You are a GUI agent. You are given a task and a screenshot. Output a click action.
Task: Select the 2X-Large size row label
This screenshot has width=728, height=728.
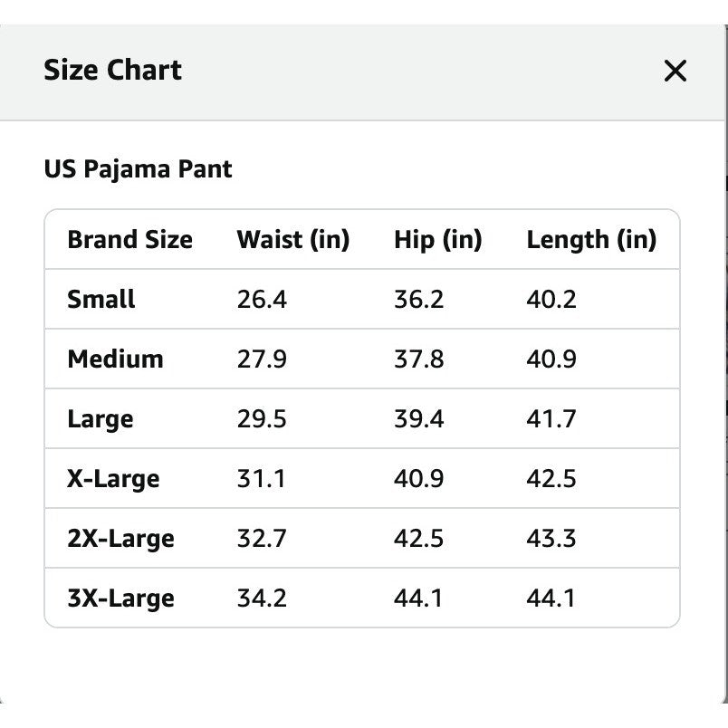(120, 539)
